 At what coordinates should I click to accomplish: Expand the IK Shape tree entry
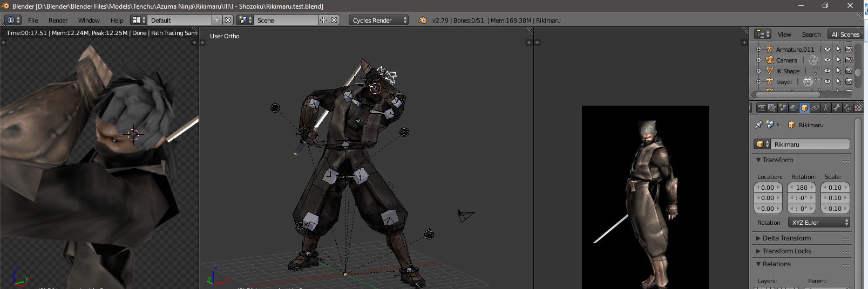tap(758, 71)
